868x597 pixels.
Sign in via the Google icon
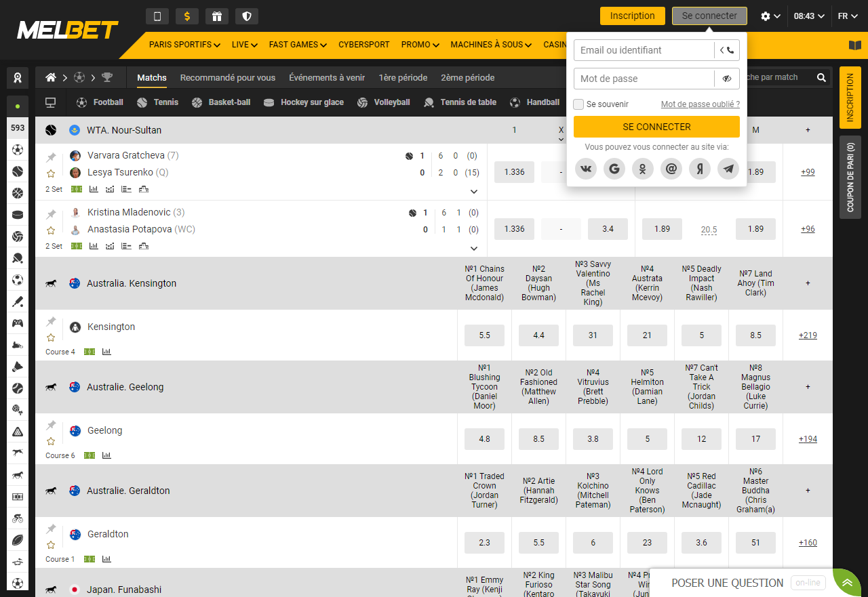(614, 169)
